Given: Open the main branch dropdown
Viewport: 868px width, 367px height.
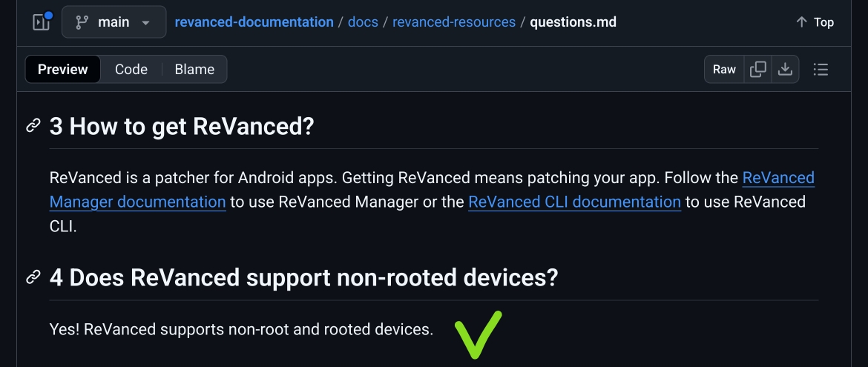Looking at the screenshot, I should [112, 22].
